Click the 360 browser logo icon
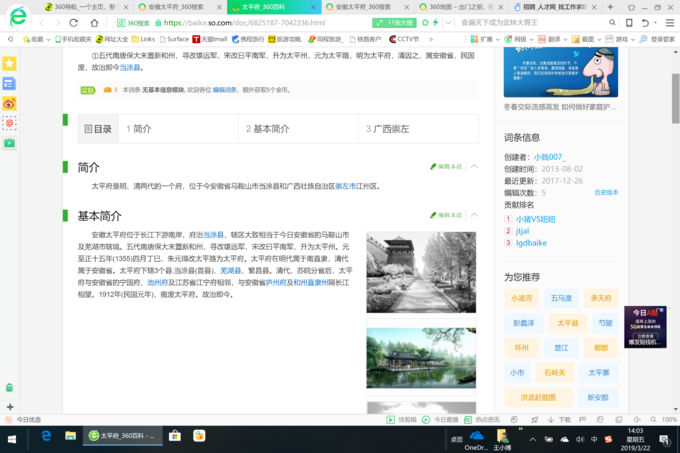 click(17, 17)
